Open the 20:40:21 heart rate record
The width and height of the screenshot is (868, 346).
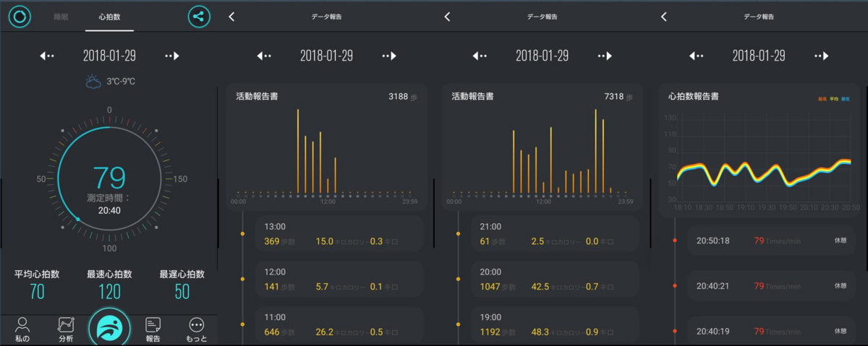pyautogui.click(x=770, y=286)
